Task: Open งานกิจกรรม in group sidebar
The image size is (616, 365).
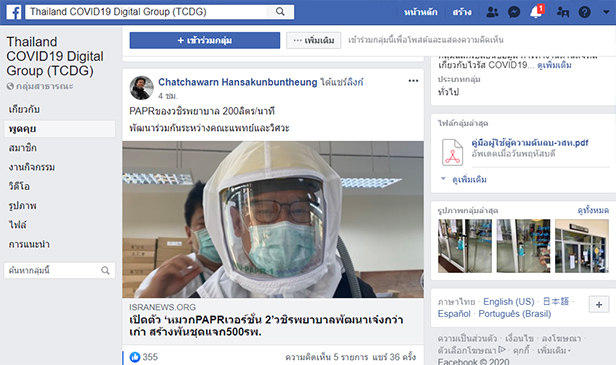Action: click(x=32, y=167)
